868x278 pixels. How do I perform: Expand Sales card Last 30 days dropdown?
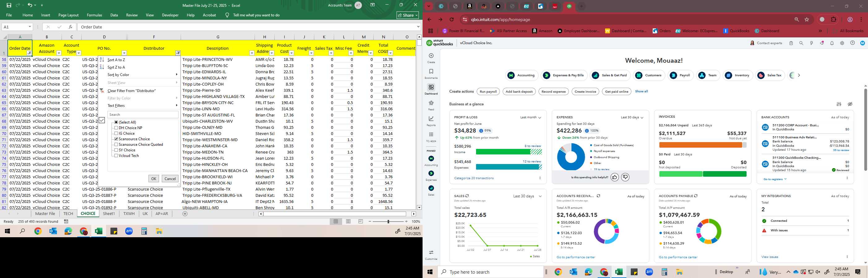coord(527,196)
